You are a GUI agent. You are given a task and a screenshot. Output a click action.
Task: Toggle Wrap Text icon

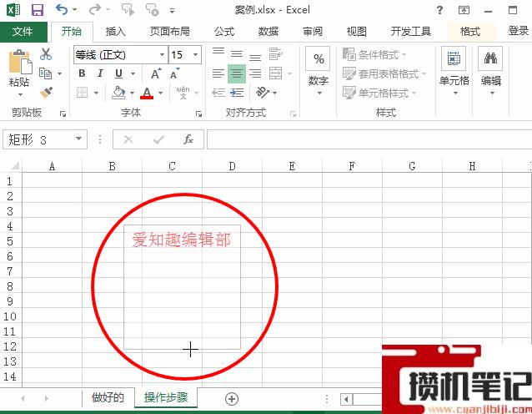(x=275, y=54)
